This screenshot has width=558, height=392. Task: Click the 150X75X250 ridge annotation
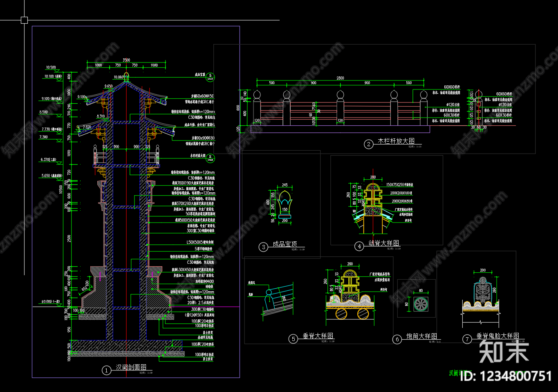coord(399,185)
